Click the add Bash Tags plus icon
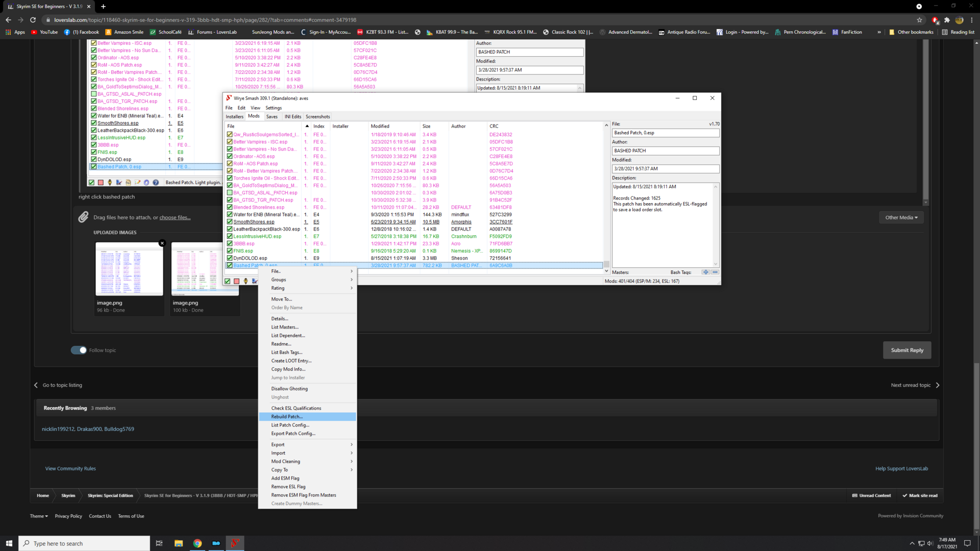Viewport: 980px width, 551px height. click(x=705, y=272)
